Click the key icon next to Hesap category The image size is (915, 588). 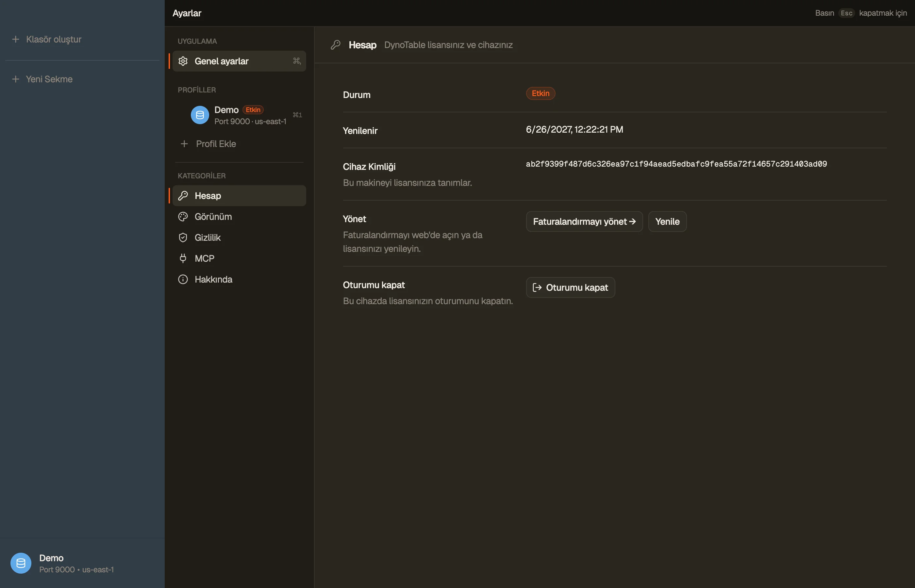click(183, 195)
